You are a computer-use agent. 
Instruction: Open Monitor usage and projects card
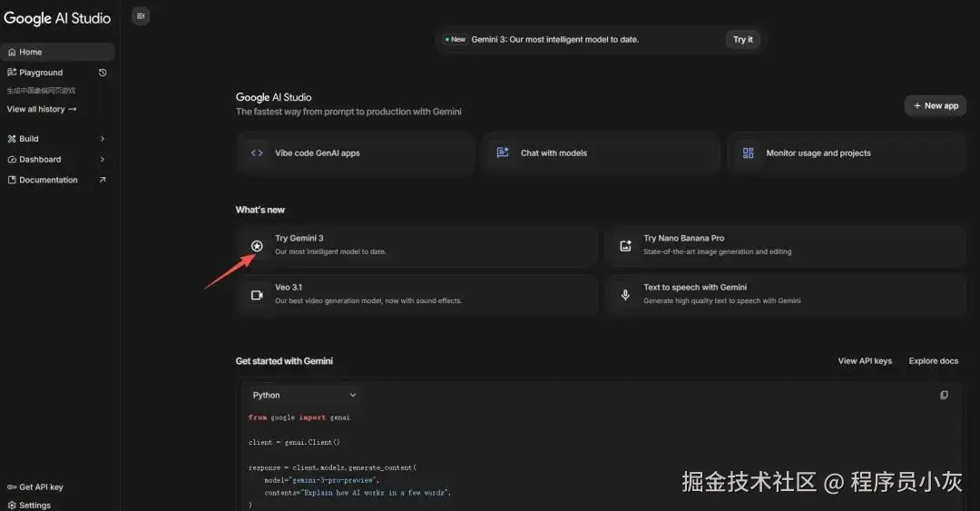pyautogui.click(x=847, y=153)
